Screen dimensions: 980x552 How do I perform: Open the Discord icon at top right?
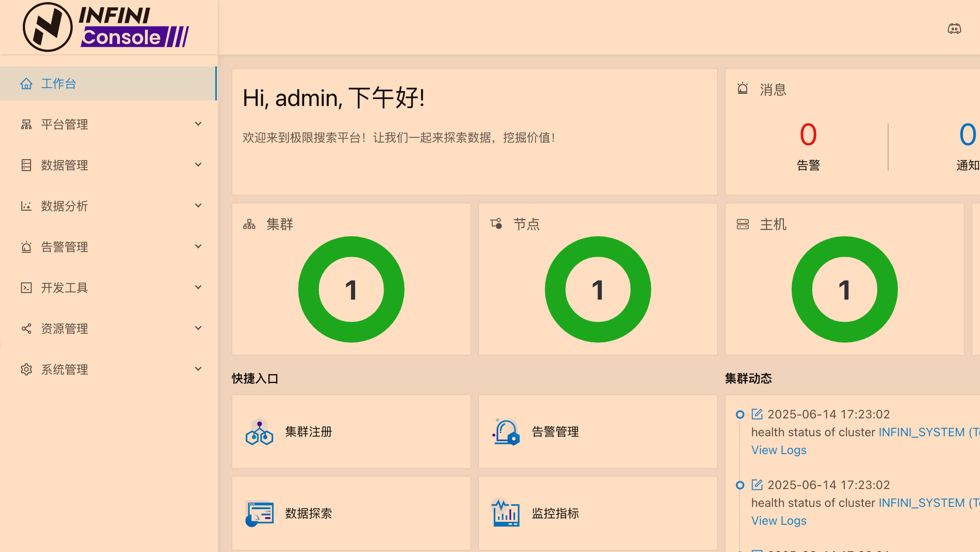click(955, 28)
